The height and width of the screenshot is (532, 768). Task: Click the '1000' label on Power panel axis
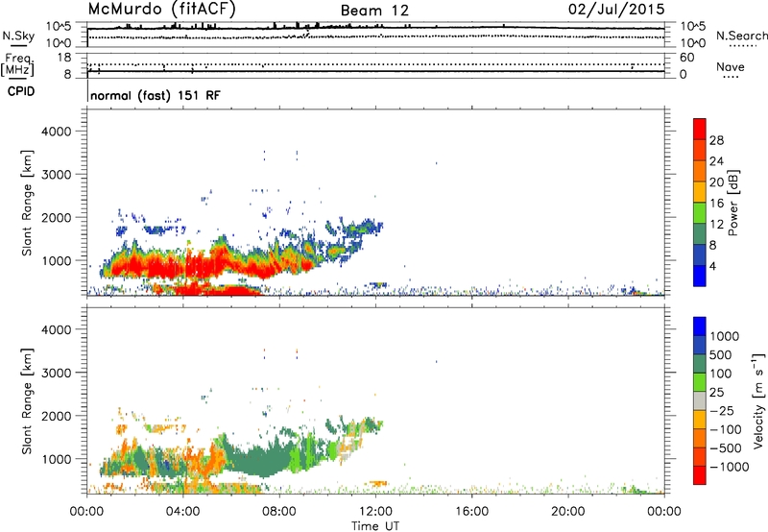click(x=57, y=260)
